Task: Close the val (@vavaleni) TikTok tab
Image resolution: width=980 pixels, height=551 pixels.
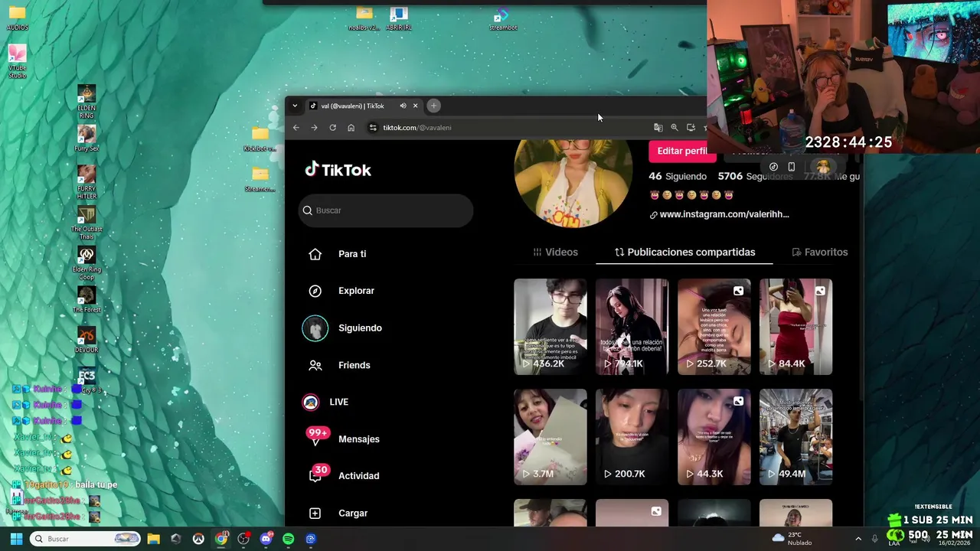Action: coord(415,106)
